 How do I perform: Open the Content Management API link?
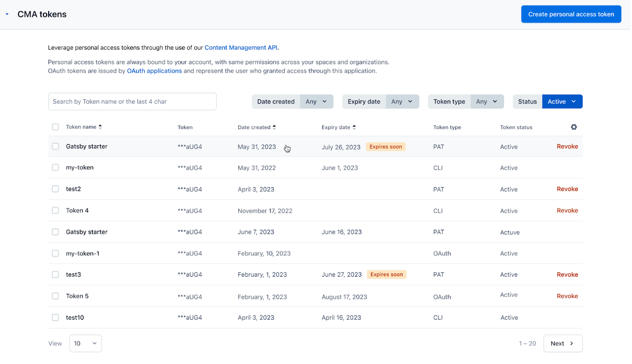click(241, 48)
